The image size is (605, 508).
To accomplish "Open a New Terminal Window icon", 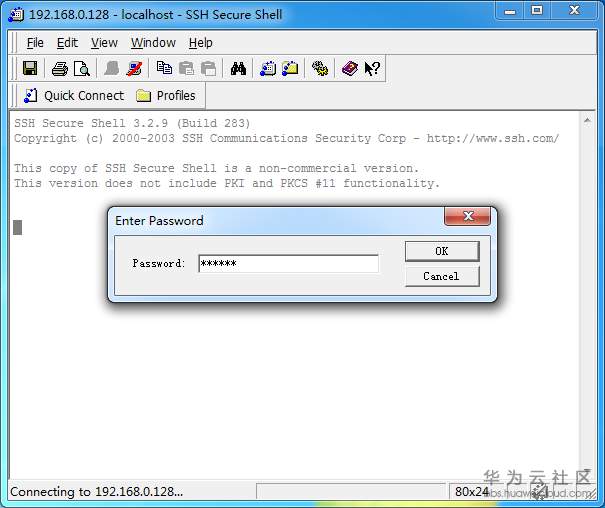I will [x=268, y=69].
